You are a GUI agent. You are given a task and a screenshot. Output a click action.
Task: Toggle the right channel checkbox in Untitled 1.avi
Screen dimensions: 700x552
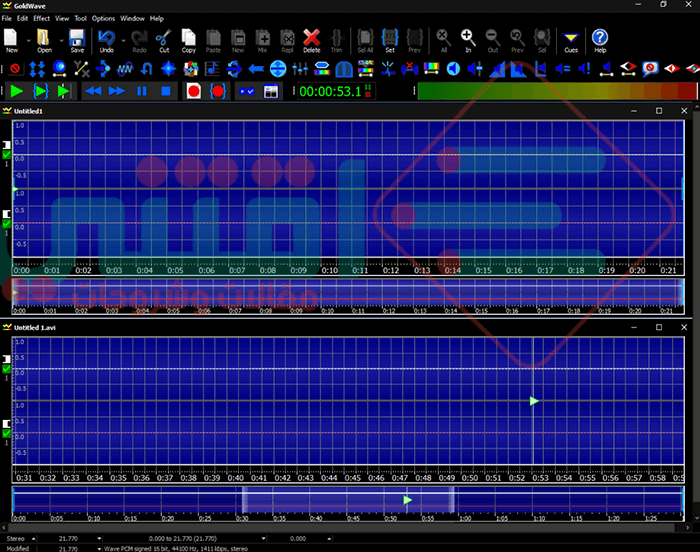6,433
